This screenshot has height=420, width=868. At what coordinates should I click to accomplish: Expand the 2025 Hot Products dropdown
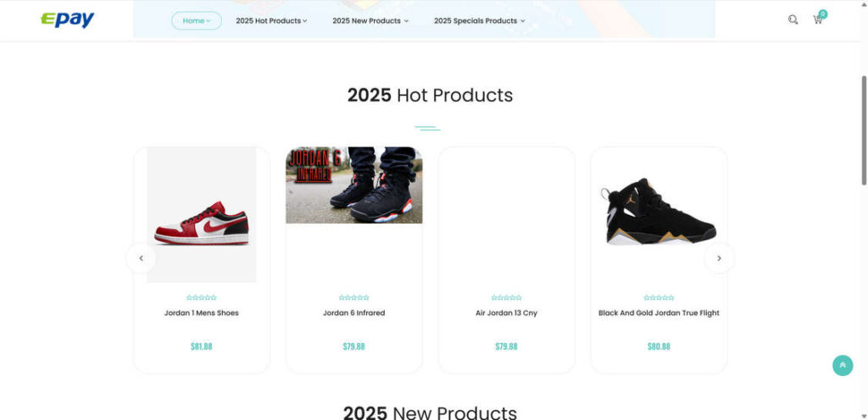(x=271, y=20)
